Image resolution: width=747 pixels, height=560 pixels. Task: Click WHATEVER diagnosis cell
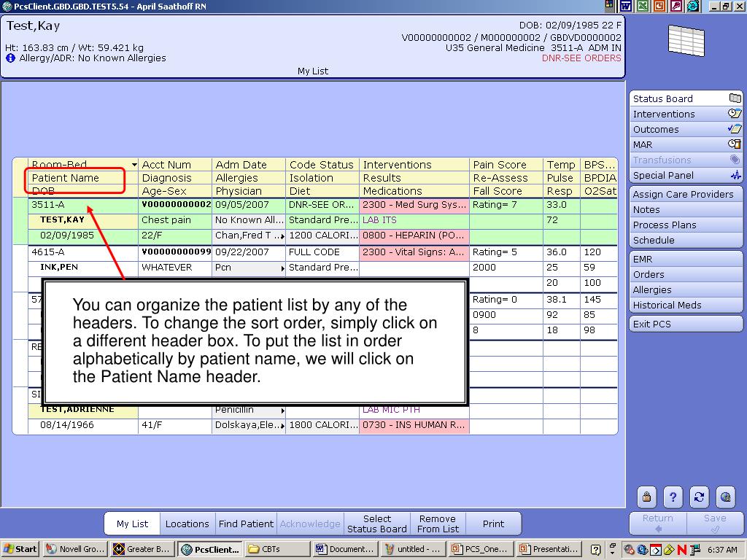[175, 267]
